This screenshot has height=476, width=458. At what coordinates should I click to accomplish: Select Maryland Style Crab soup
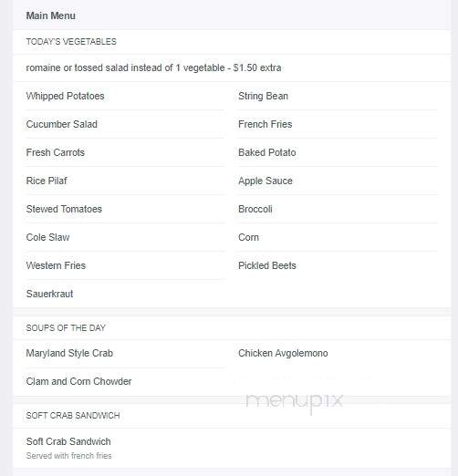(x=69, y=353)
